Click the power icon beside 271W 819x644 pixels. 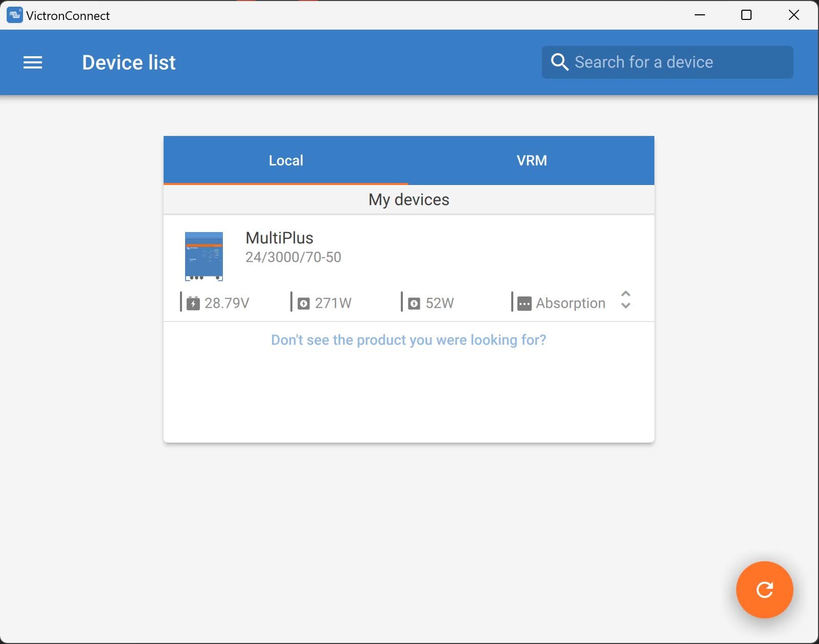(304, 304)
